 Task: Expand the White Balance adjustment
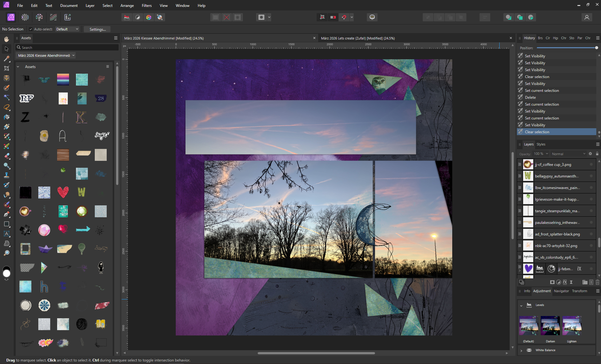click(x=521, y=350)
